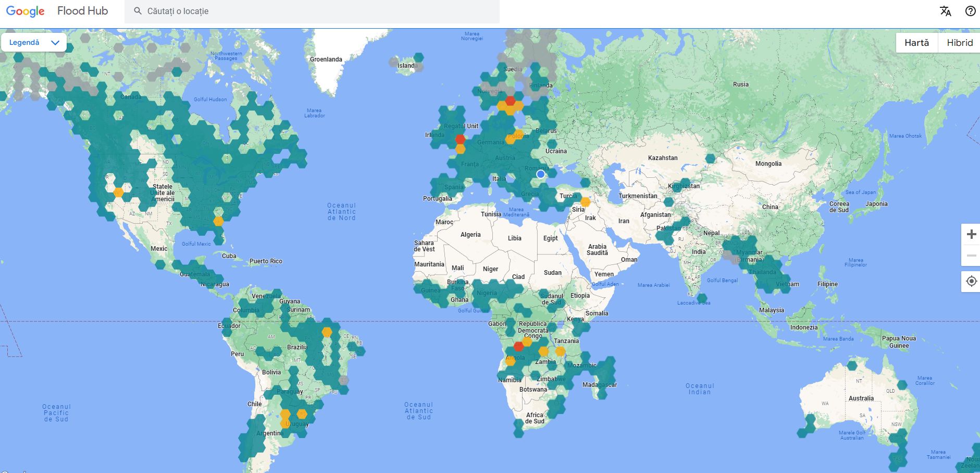Select the red hexagon near Norvegia
Viewport: 980px width, 473px height.
point(510,101)
